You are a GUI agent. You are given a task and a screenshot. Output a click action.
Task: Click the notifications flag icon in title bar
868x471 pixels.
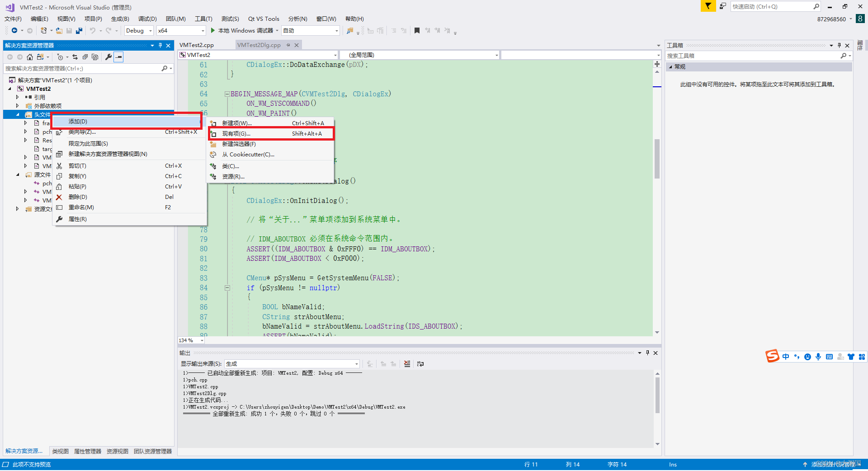pyautogui.click(x=708, y=6)
